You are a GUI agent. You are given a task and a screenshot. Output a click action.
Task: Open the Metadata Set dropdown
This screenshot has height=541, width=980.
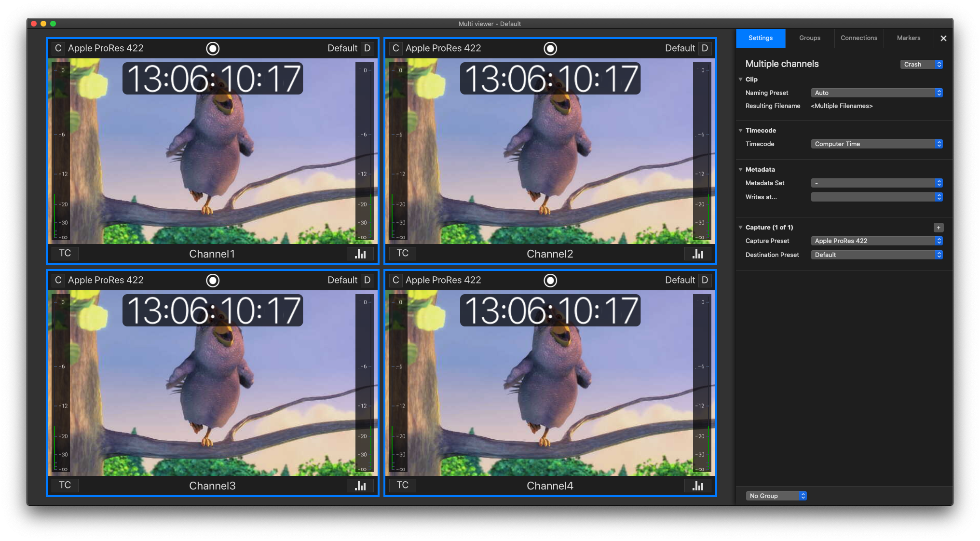[877, 183]
